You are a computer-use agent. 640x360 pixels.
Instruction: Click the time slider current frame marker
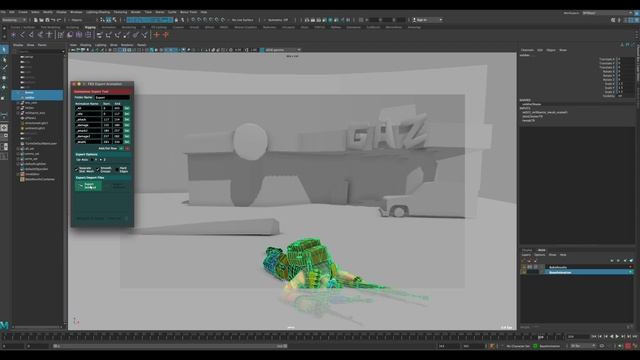[x=541, y=337]
